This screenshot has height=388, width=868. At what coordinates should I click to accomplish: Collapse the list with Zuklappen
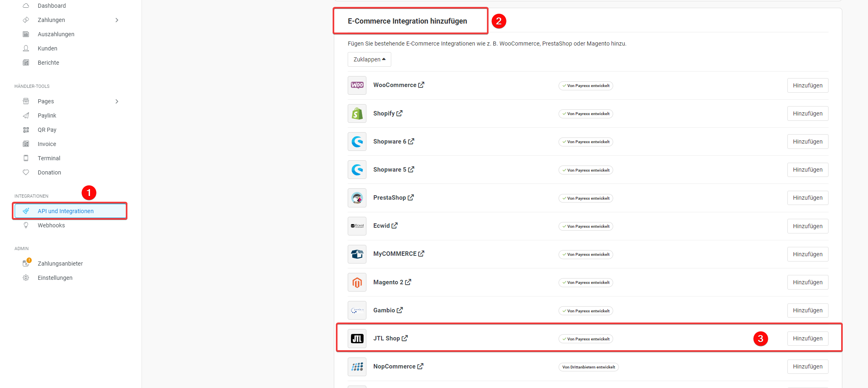(x=369, y=59)
